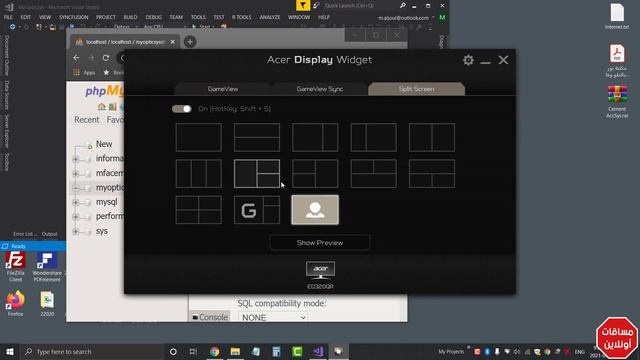
Task: Select the mysql database name
Action: tap(107, 202)
